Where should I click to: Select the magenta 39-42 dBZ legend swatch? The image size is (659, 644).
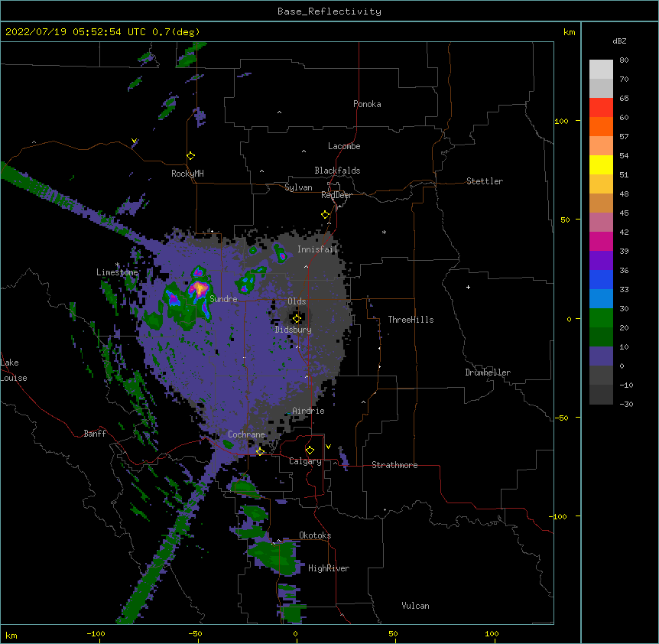coord(601,242)
